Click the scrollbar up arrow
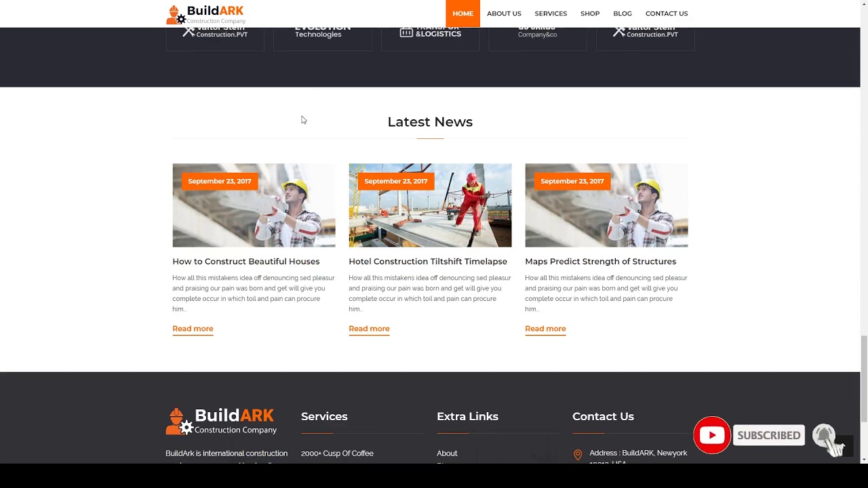 click(864, 5)
